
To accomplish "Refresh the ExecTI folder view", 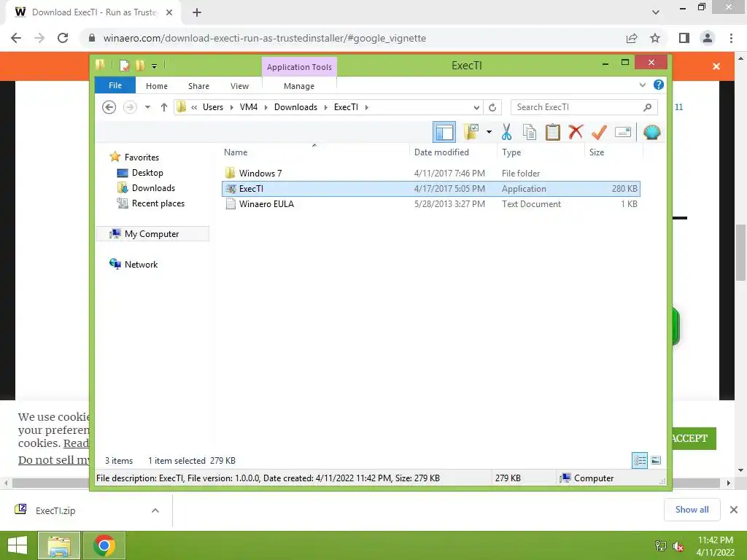I will click(x=492, y=107).
